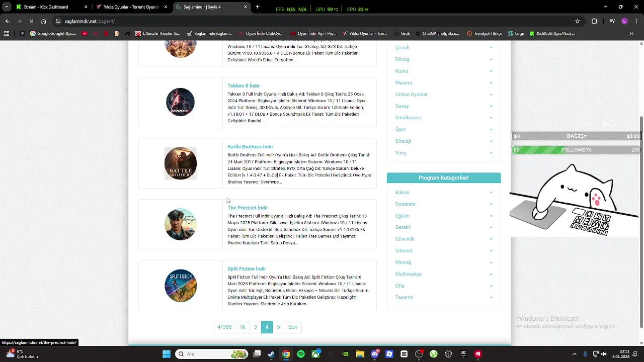
Task: Open Roblox from the taskbar
Action: pos(389,354)
